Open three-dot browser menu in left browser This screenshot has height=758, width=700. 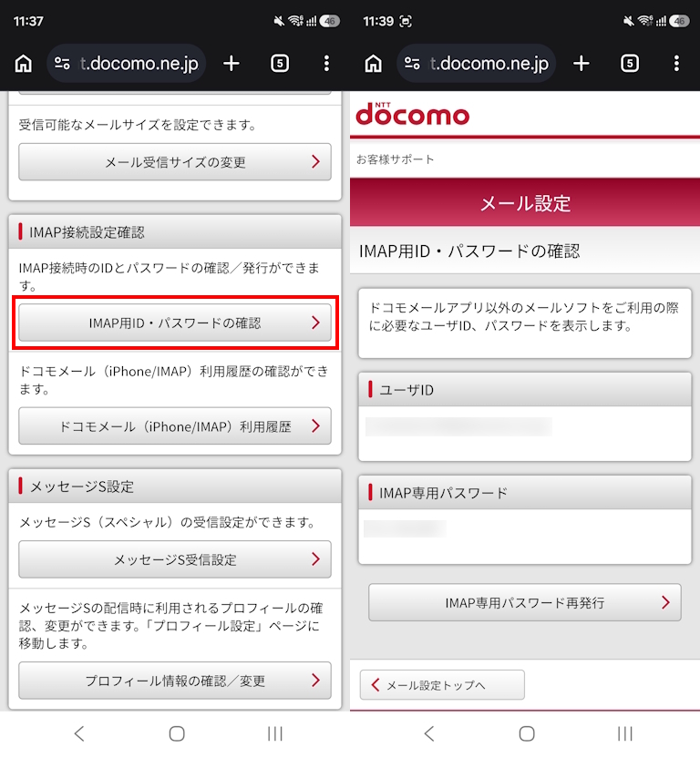point(326,64)
